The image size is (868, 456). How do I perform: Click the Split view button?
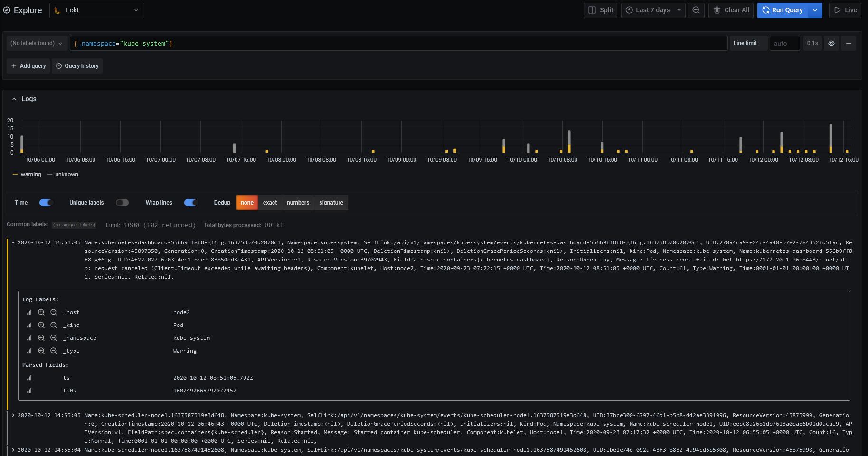pyautogui.click(x=601, y=10)
